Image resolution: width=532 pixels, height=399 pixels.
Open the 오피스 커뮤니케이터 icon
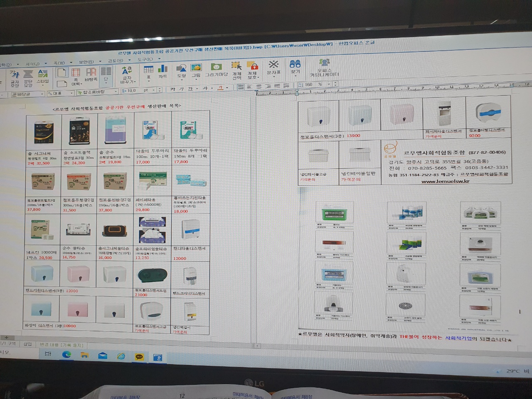324,68
